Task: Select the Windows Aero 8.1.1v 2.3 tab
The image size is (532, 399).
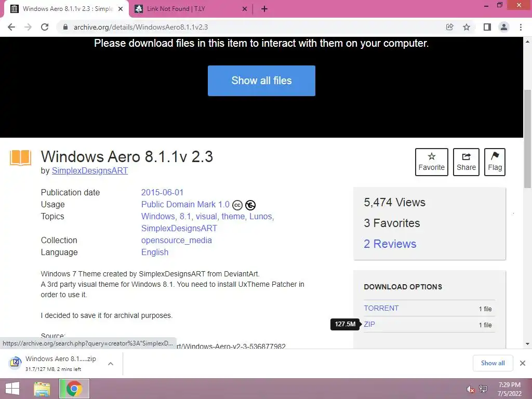Action: click(x=66, y=9)
